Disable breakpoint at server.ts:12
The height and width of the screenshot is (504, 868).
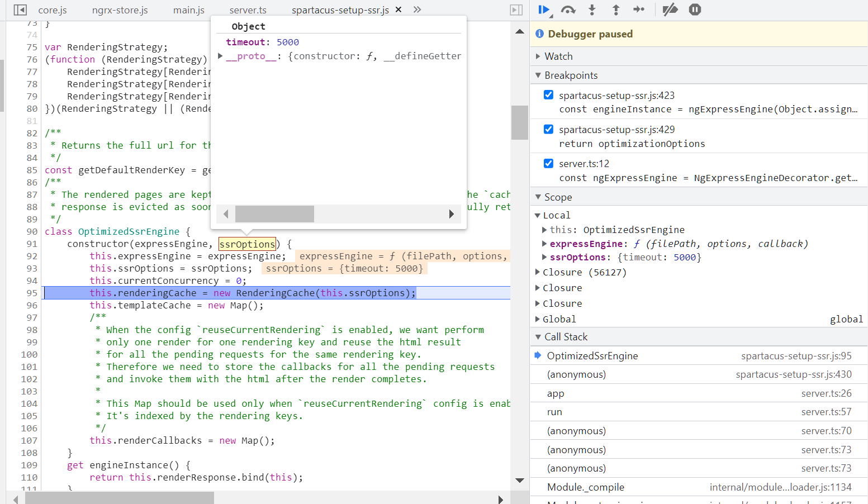tap(549, 163)
